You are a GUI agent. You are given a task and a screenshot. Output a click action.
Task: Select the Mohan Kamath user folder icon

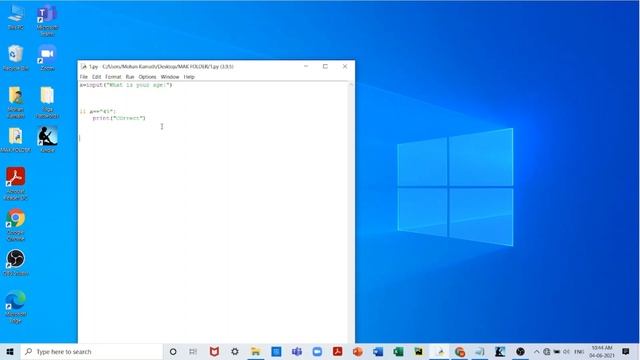(x=16, y=102)
